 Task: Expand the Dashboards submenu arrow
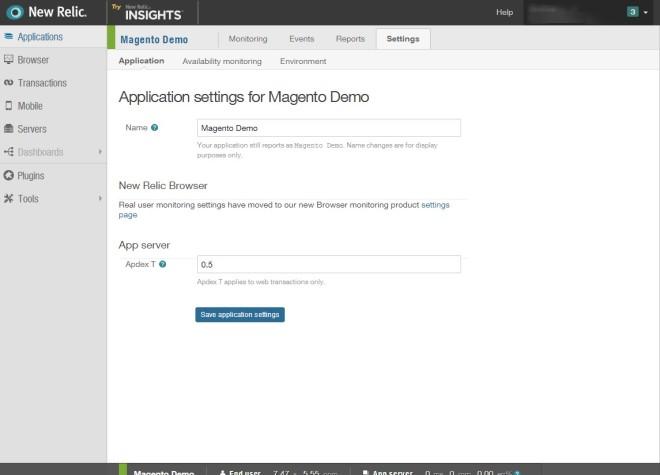pos(99,152)
